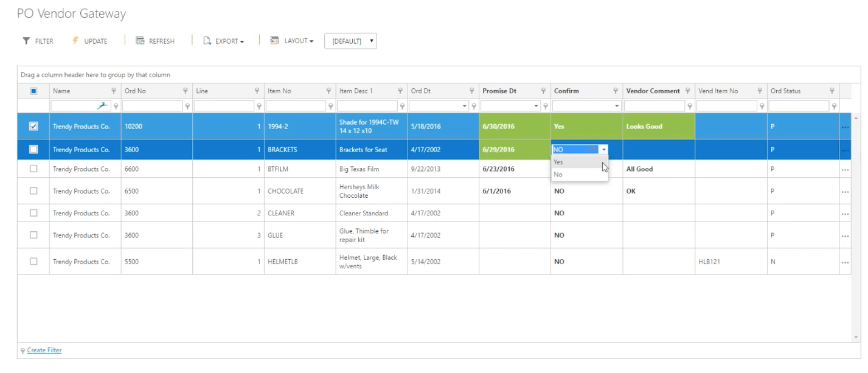
Task: Select No in the Confirm dropdown list
Action: point(558,175)
